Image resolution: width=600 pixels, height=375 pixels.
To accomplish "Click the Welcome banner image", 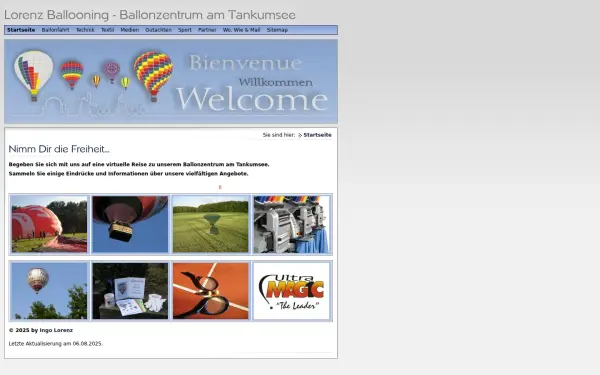I will (171, 81).
